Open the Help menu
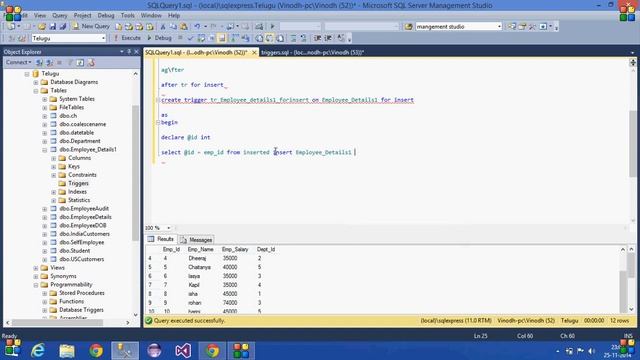This screenshot has width=640, height=360. 174,15
